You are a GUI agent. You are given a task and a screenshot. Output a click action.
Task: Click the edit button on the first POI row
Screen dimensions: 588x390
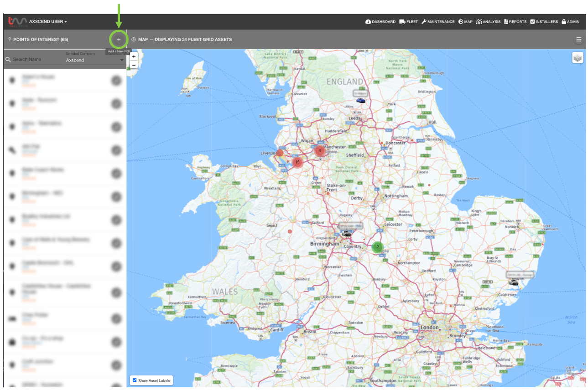click(x=116, y=80)
